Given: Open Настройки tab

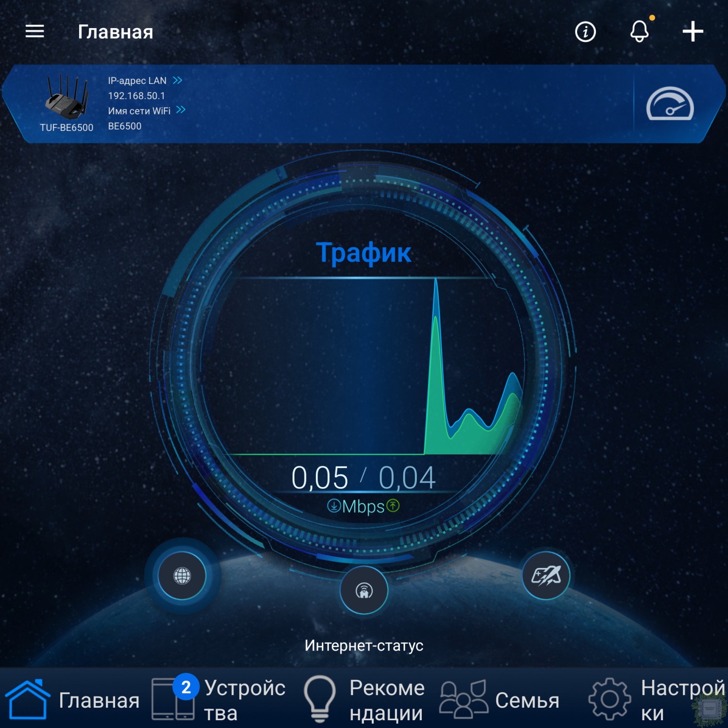Looking at the screenshot, I should [x=657, y=700].
